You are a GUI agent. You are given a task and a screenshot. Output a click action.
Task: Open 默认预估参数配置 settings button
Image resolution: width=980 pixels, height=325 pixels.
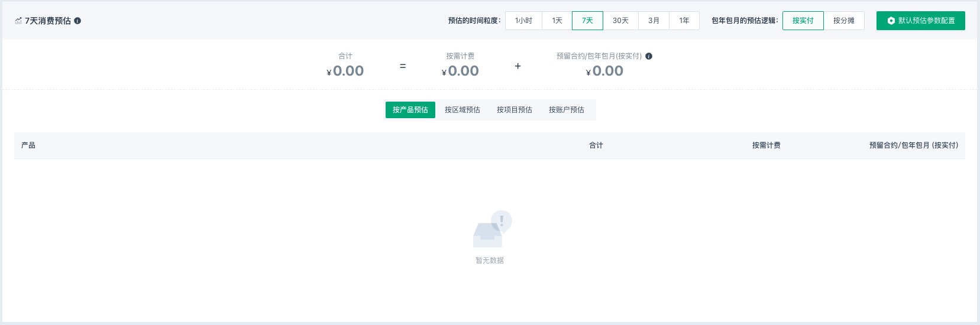[920, 21]
